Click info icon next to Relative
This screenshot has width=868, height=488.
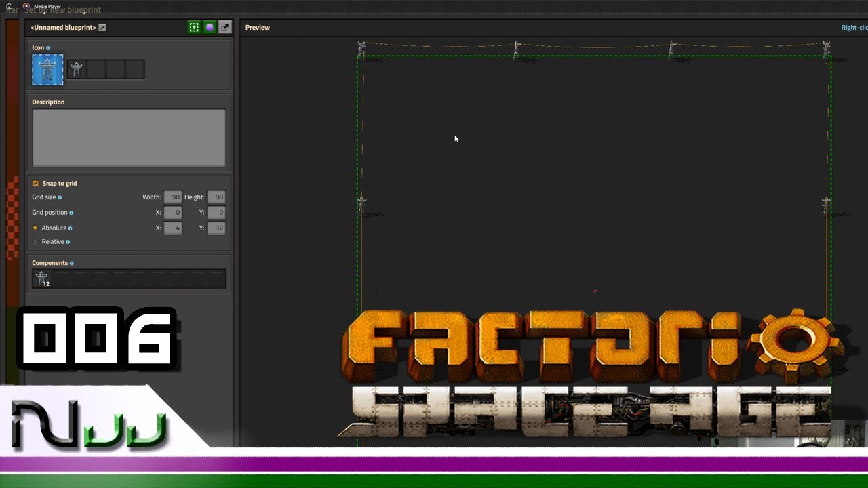point(68,242)
